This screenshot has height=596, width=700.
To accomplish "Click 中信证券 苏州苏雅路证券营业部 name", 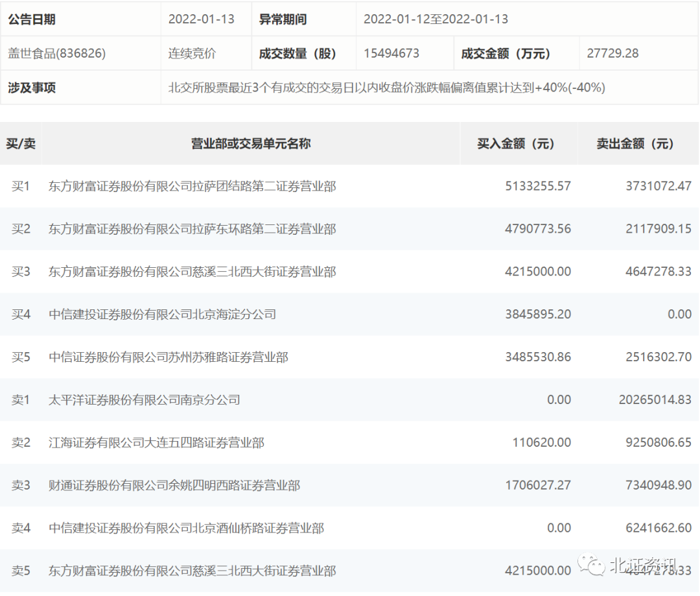I will click(169, 357).
